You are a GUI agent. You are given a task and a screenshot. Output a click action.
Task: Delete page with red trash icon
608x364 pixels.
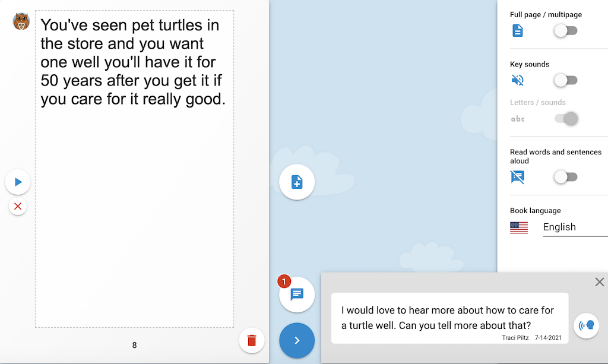pyautogui.click(x=252, y=341)
